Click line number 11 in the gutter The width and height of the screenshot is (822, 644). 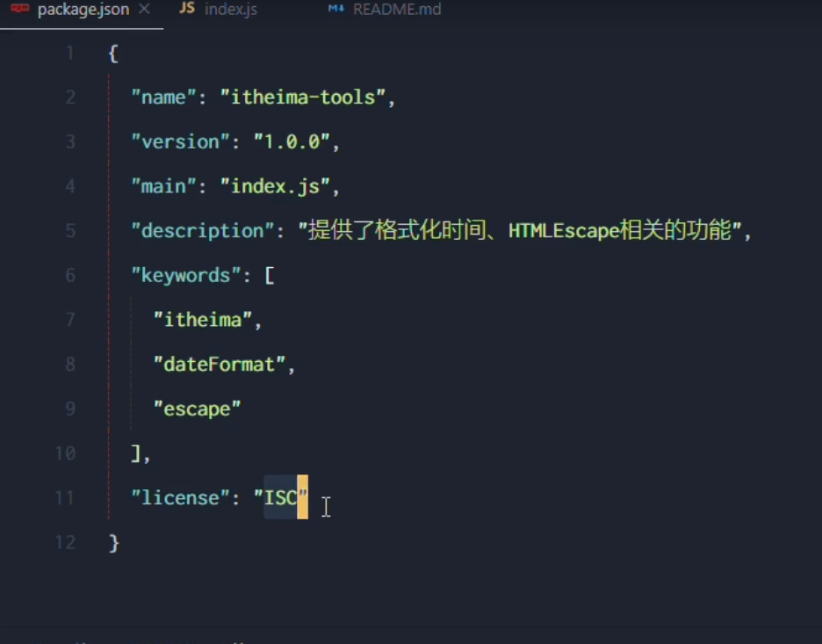(64, 497)
